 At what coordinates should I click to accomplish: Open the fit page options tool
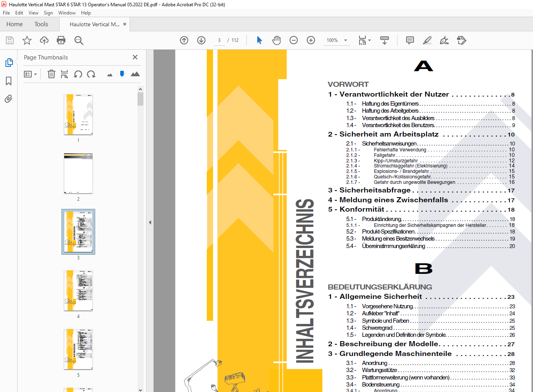tap(365, 40)
